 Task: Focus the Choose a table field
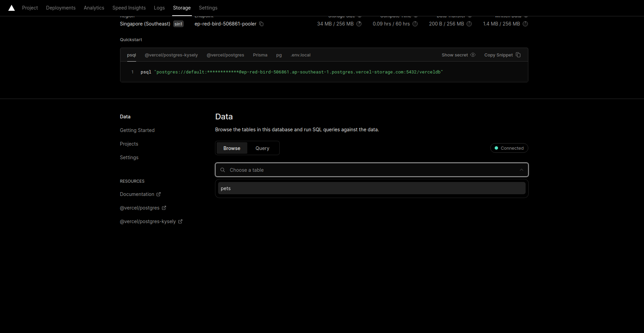[371, 170]
